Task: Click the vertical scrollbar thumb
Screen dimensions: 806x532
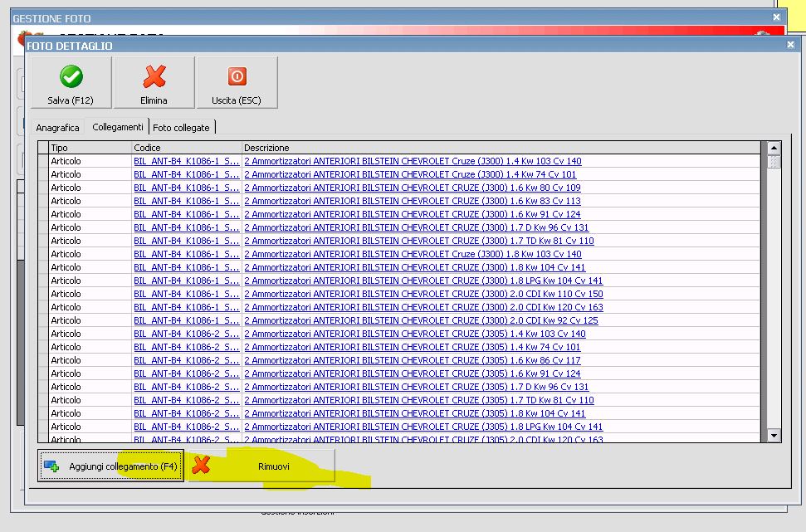Action: 774,162
